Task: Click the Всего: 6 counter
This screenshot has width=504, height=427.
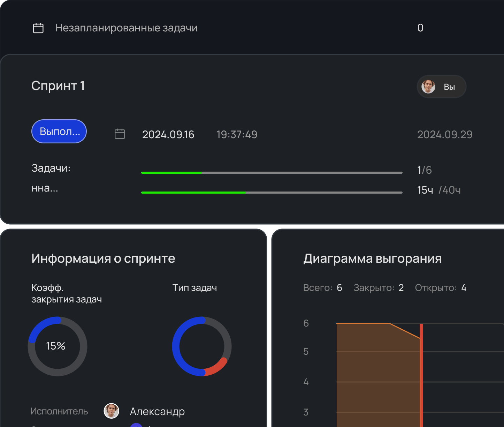Action: point(322,288)
